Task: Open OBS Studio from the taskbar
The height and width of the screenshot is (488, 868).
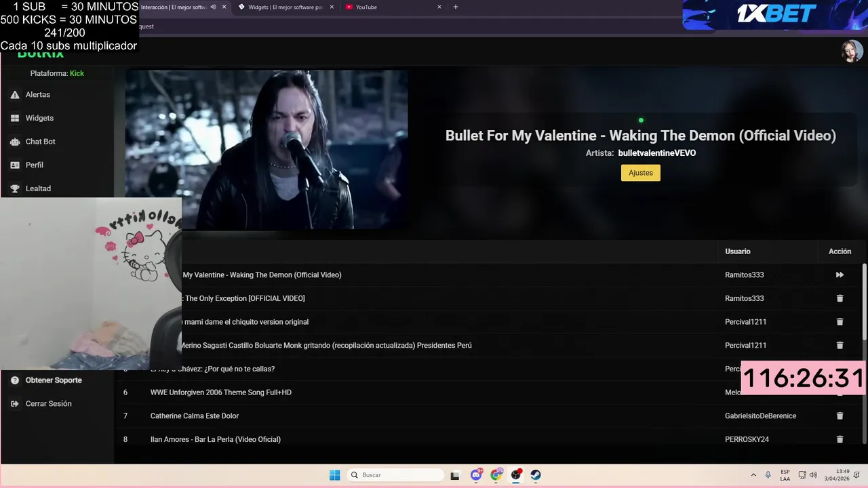Action: (x=516, y=475)
